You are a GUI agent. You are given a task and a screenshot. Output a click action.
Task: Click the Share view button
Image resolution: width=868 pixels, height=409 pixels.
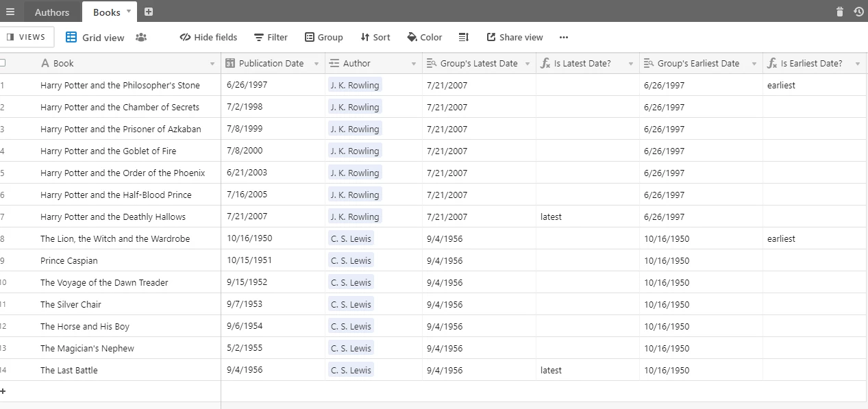pos(514,37)
